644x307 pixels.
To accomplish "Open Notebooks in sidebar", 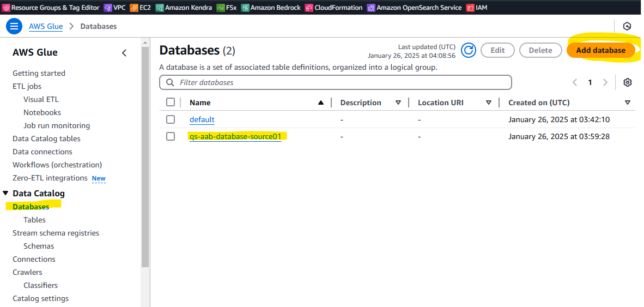I will tap(42, 113).
